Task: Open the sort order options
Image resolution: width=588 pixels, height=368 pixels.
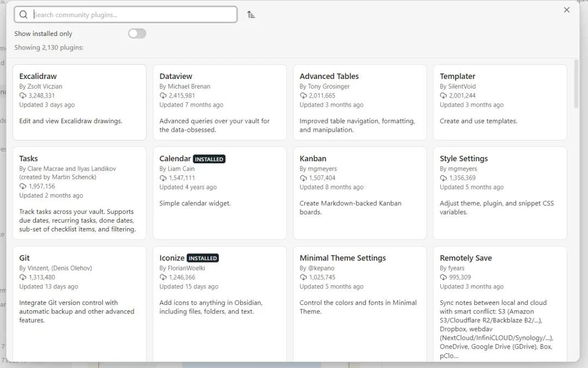Action: click(x=251, y=15)
